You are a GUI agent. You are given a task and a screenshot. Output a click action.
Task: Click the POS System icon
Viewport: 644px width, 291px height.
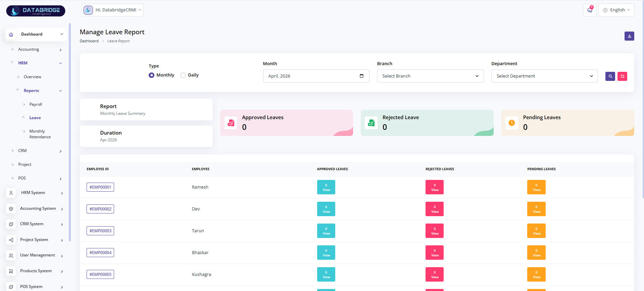[x=11, y=287]
